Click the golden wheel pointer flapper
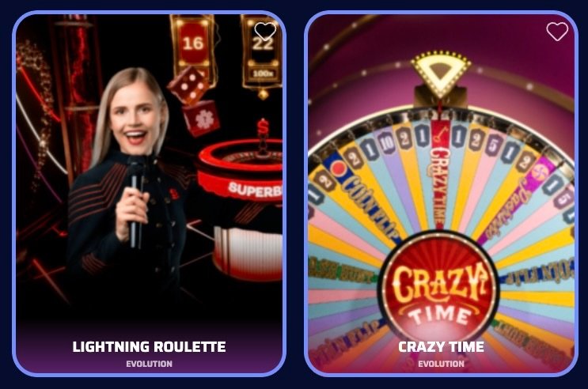 coord(441,75)
